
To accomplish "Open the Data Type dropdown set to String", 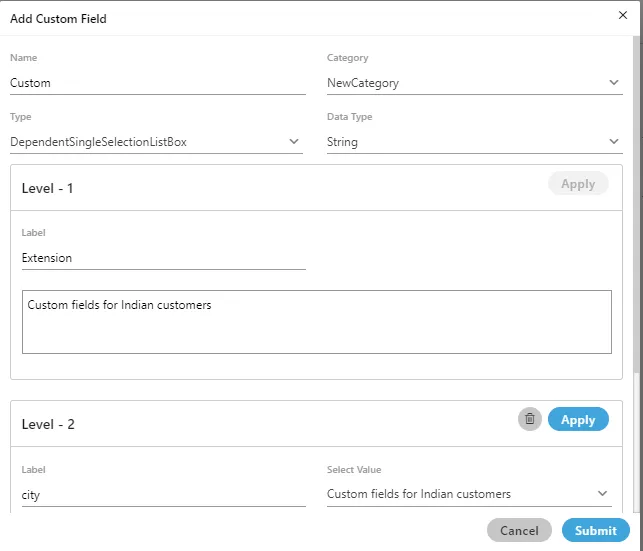I will [474, 142].
